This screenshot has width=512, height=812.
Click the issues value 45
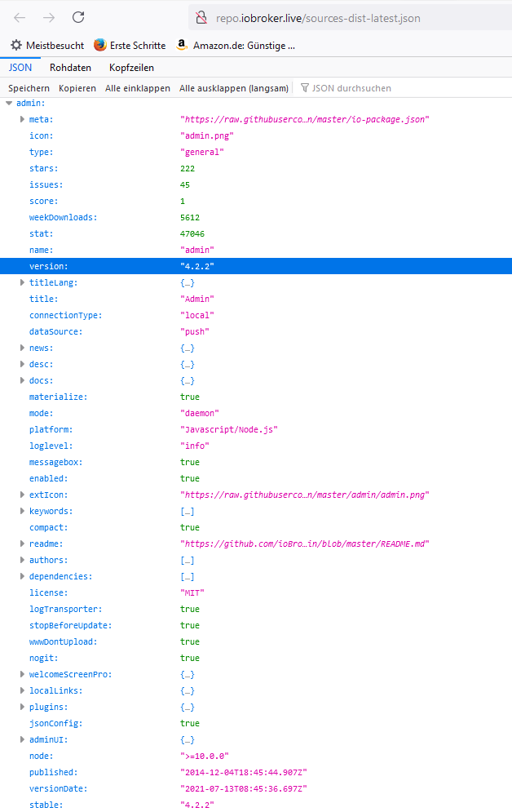[184, 184]
